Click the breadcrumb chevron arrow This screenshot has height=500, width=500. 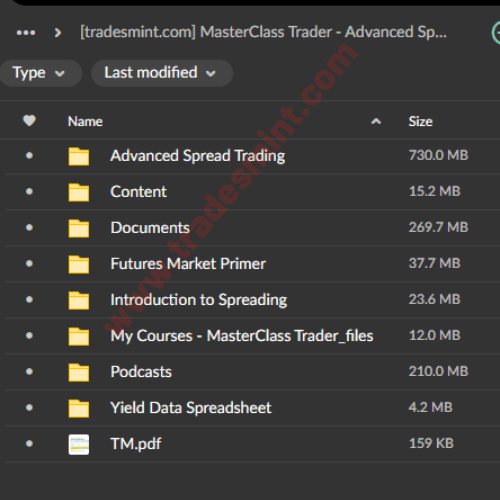tap(58, 33)
